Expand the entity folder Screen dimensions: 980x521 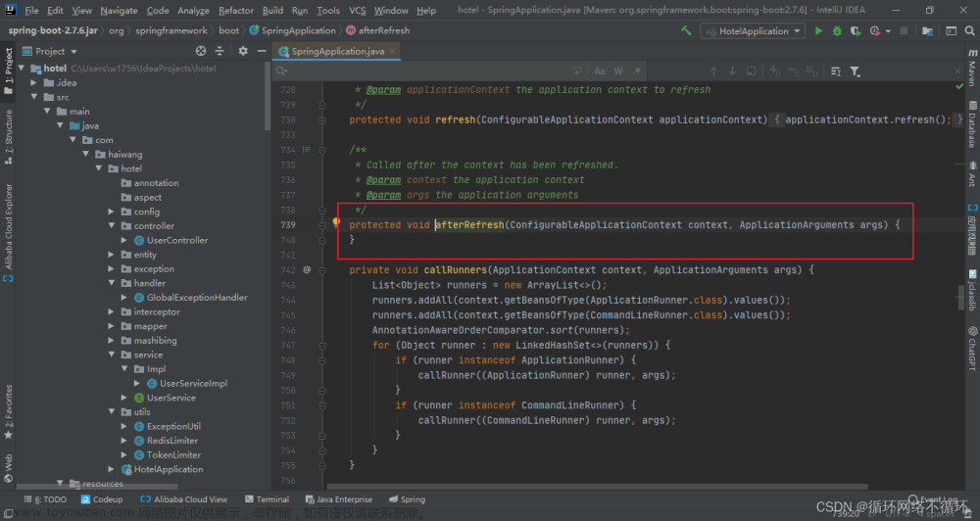click(x=112, y=255)
